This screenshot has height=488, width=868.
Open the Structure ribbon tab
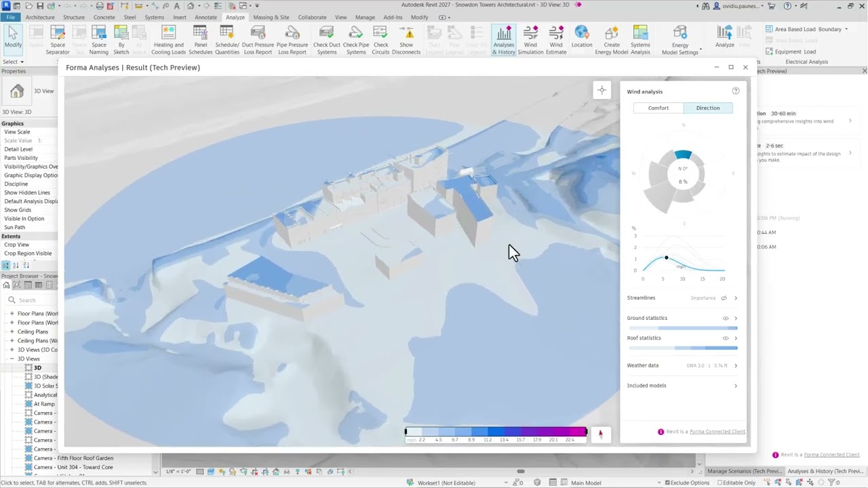74,17
